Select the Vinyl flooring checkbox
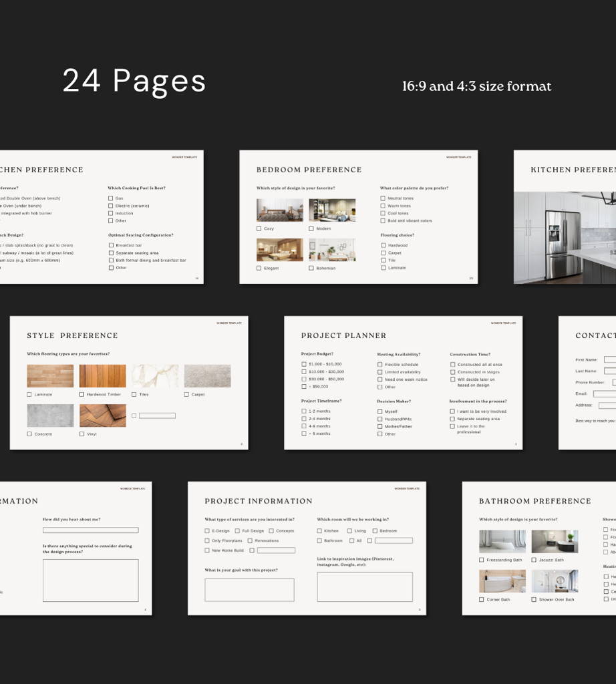 click(x=82, y=434)
